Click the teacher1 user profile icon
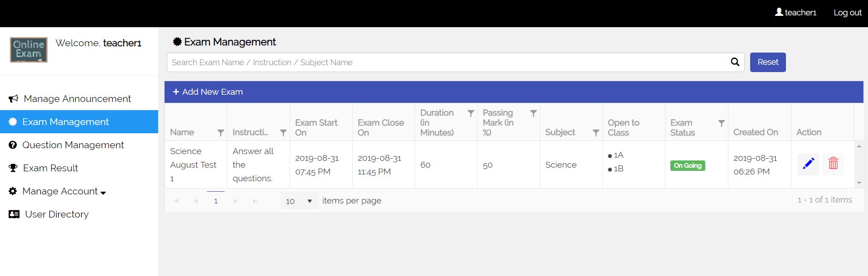Screen dimensions: 868x276 [779, 12]
